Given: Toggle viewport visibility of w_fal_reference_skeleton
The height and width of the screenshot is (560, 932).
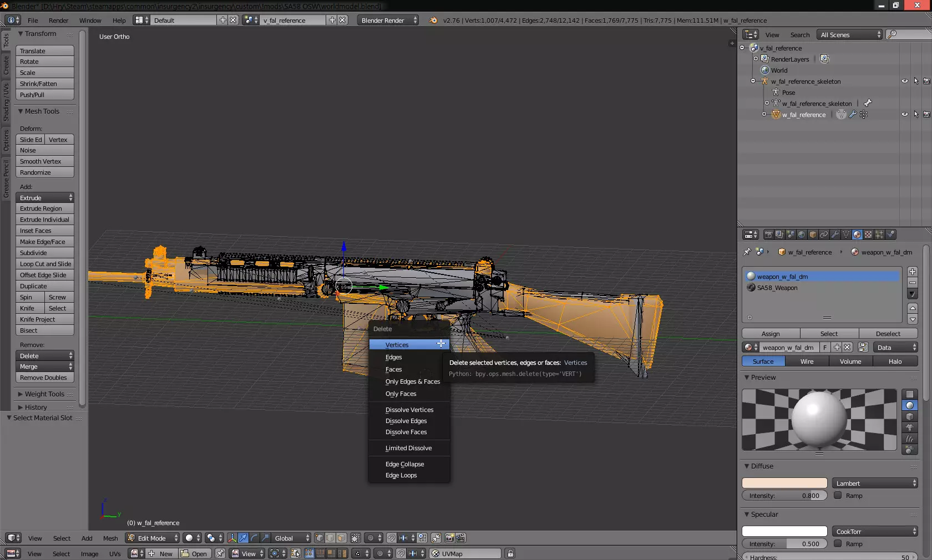Looking at the screenshot, I should pyautogui.click(x=904, y=82).
